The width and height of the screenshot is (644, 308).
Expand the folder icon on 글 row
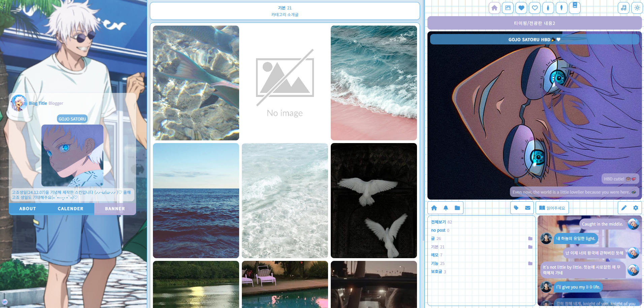point(530,239)
